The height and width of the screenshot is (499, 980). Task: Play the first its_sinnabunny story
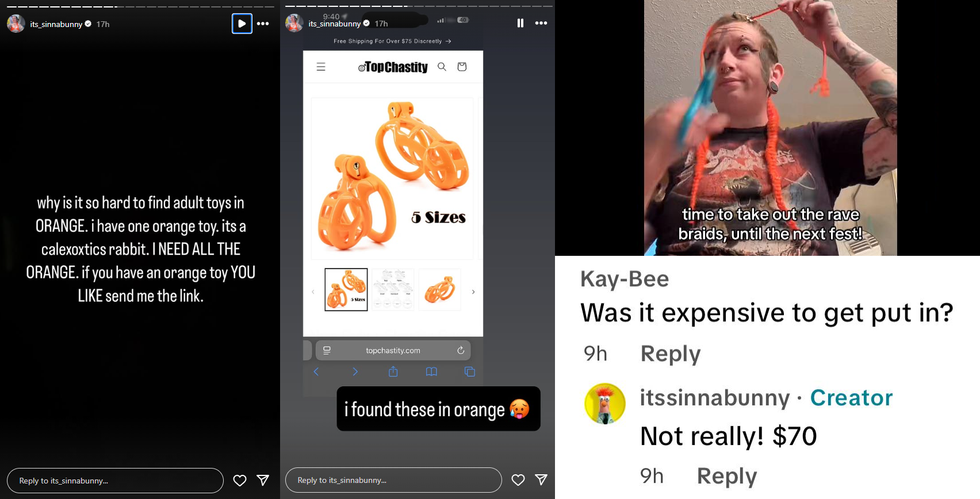(x=242, y=24)
